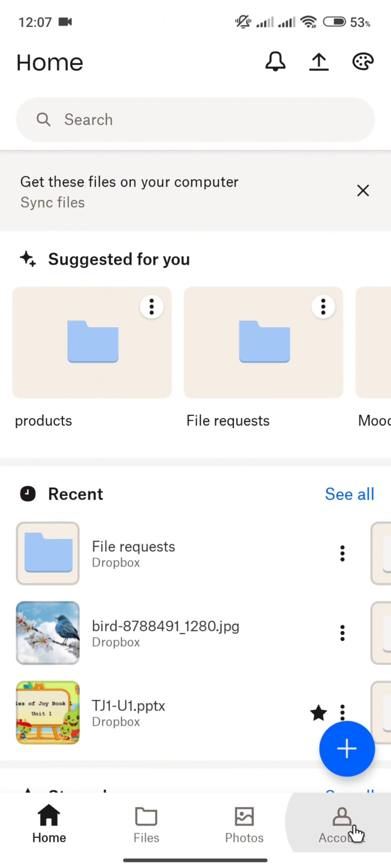Image resolution: width=391 pixels, height=868 pixels.
Task: Tap the Sync files link
Action: (53, 203)
